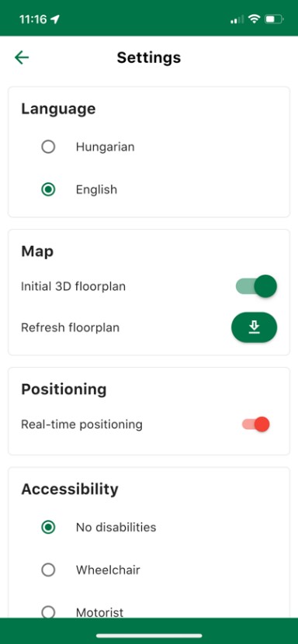This screenshot has height=644, width=298.
Task: Select English language radio button
Action: coord(48,189)
